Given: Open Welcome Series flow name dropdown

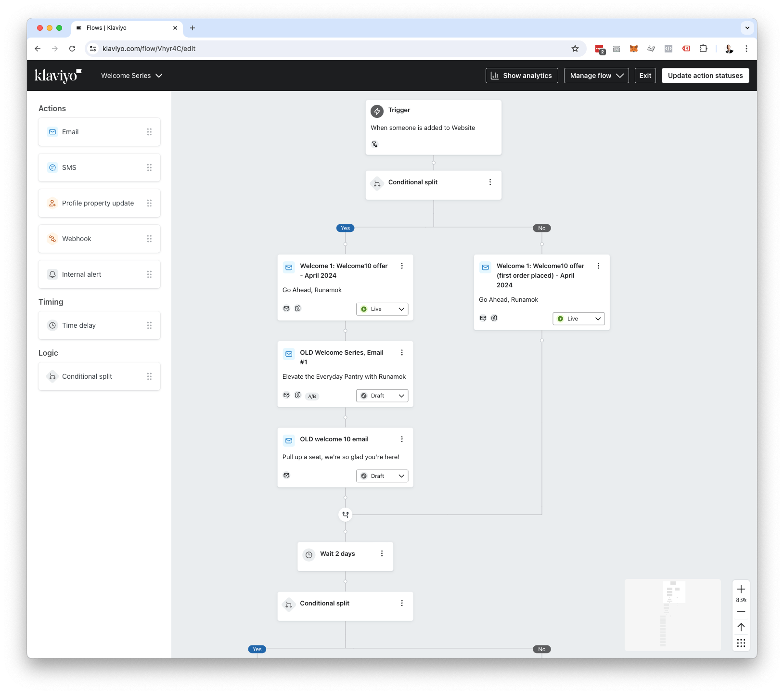Looking at the screenshot, I should tap(131, 76).
